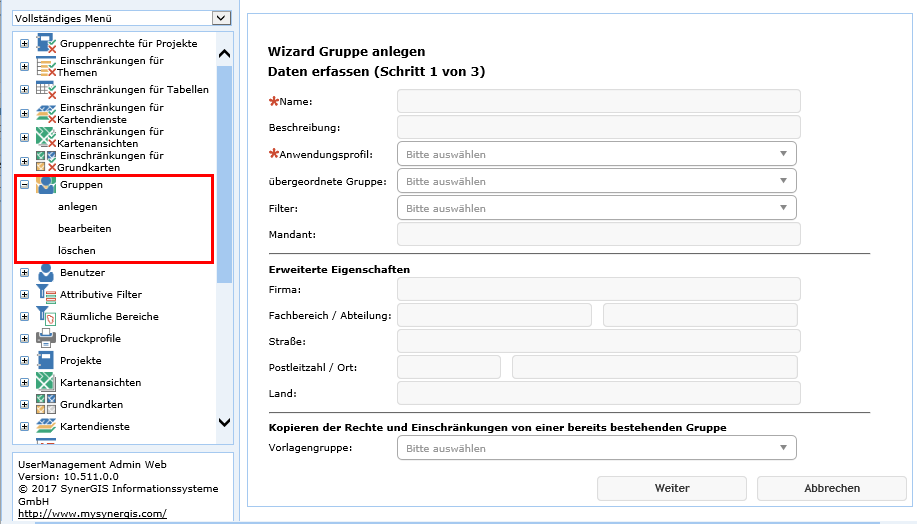This screenshot has height=524, width=917.
Task: Expand Einschränkungen für Kartendienste node
Action: point(25,113)
